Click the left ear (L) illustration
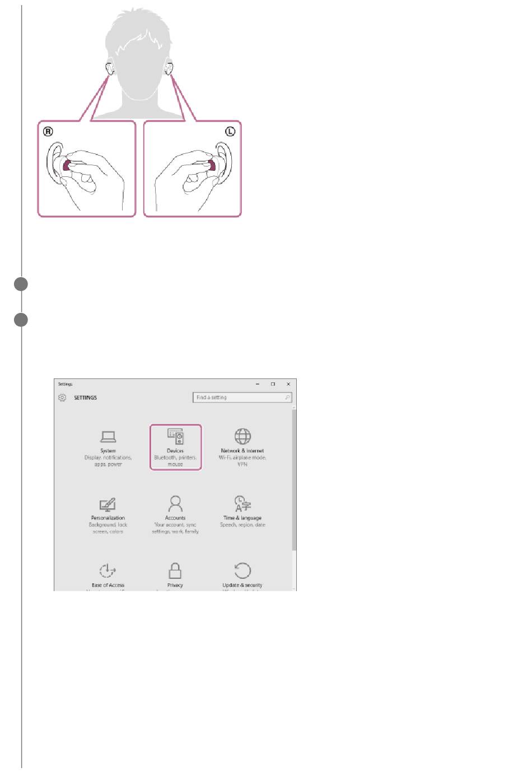The image size is (532, 772). [x=192, y=169]
